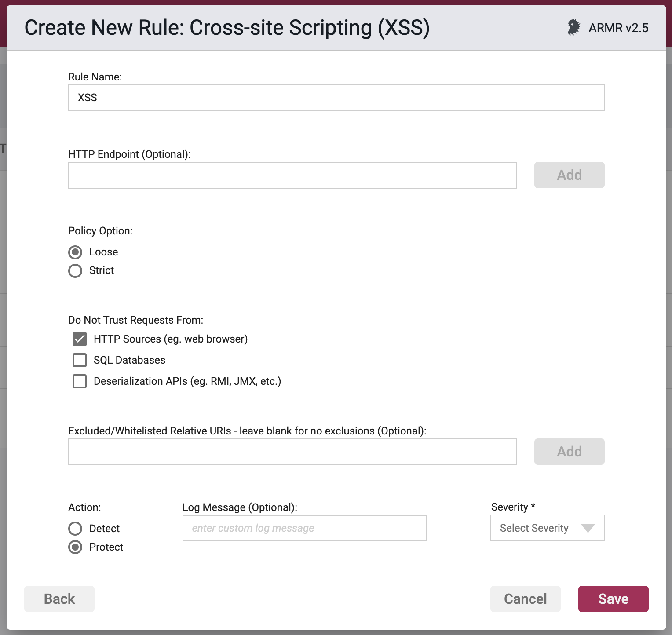The height and width of the screenshot is (635, 672).
Task: Select the Strict policy option
Action: [75, 271]
